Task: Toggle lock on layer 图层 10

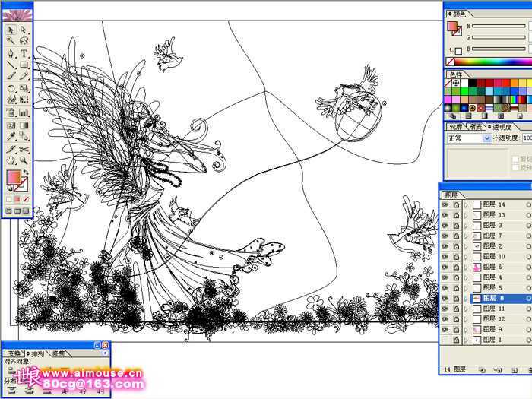Action: tap(456, 257)
